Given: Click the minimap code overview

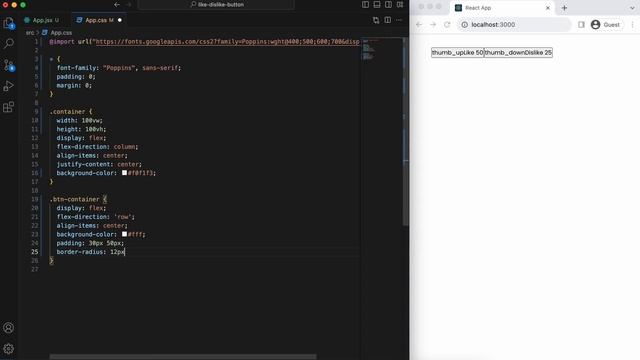Looking at the screenshot, I should point(368,50).
